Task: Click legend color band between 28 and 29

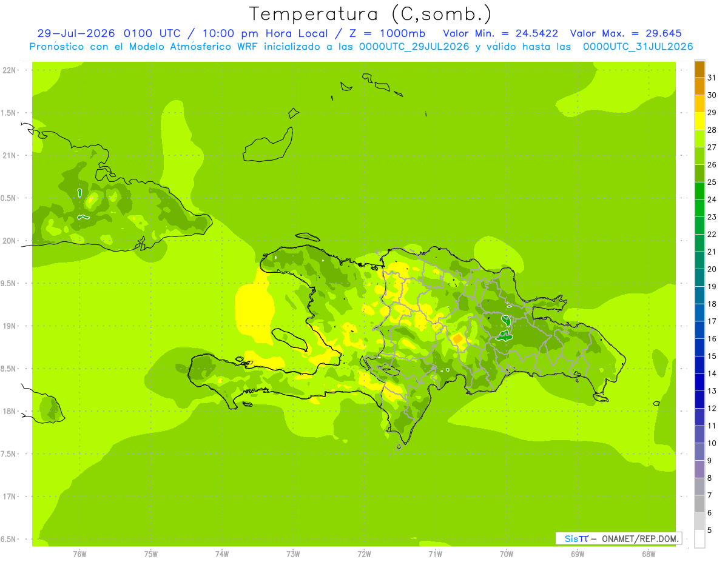Action: (x=699, y=121)
